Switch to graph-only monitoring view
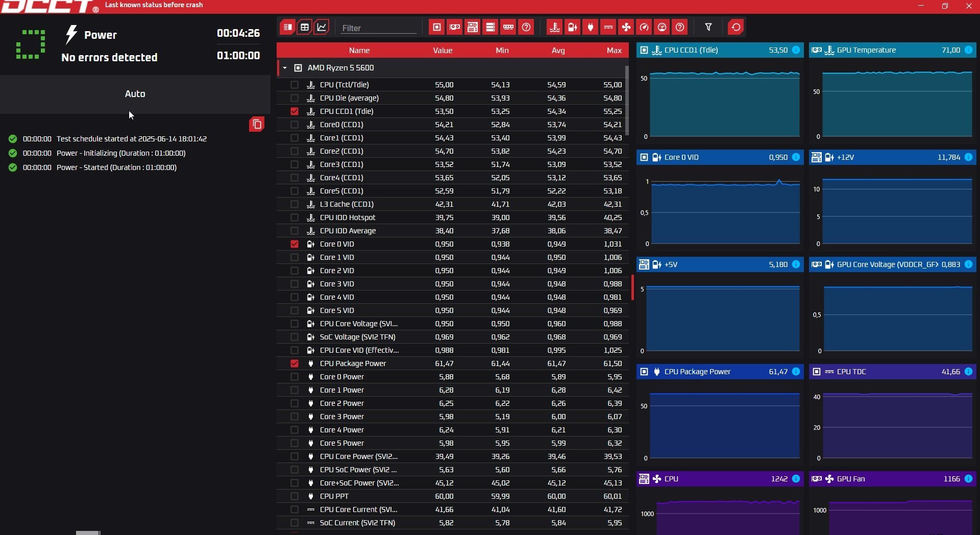 (322, 28)
